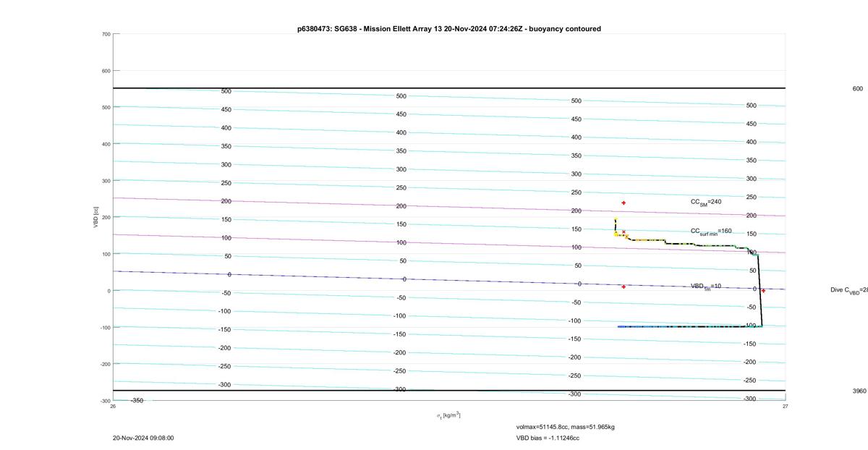Click the "3960" value outside the plot

tap(859, 391)
